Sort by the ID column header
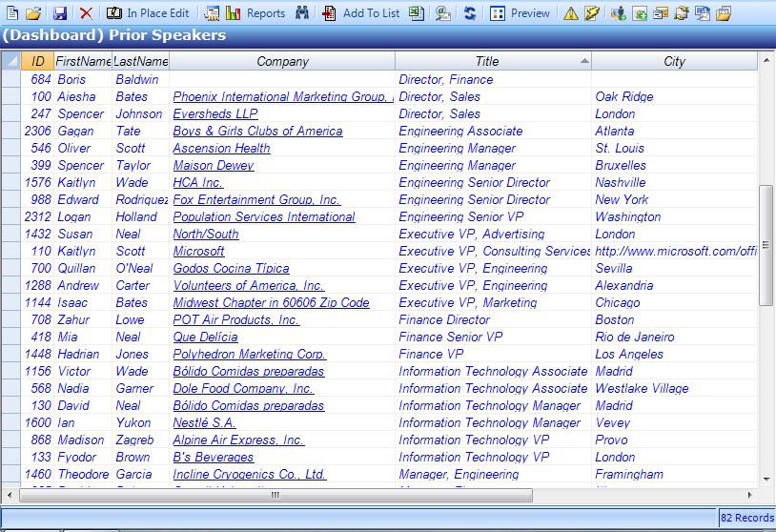This screenshot has width=776, height=532. click(x=37, y=61)
